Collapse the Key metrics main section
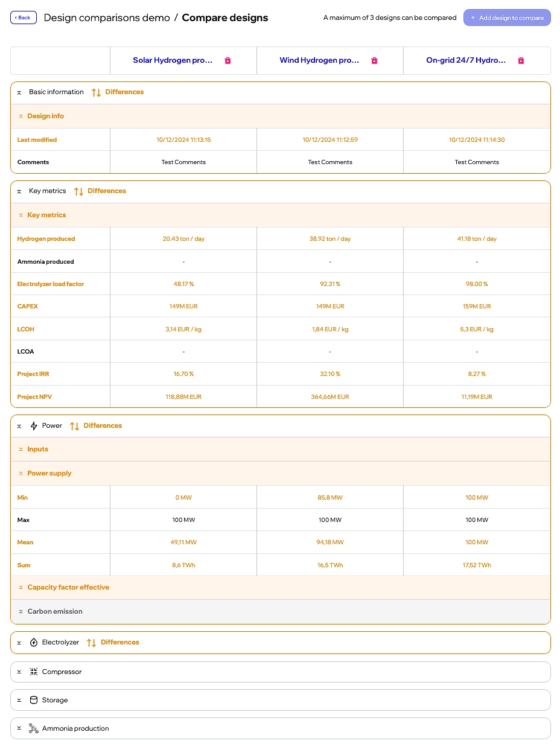The image size is (560, 744). (x=19, y=191)
